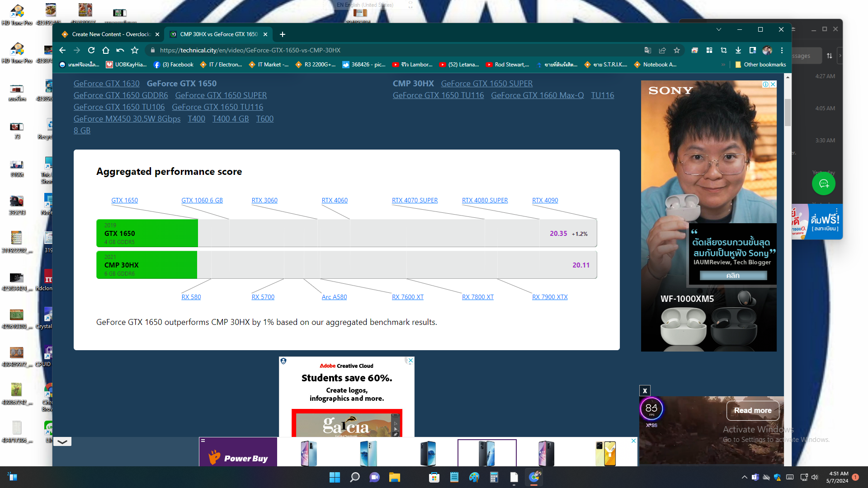Open Calculator from taskbar

pyautogui.click(x=494, y=477)
